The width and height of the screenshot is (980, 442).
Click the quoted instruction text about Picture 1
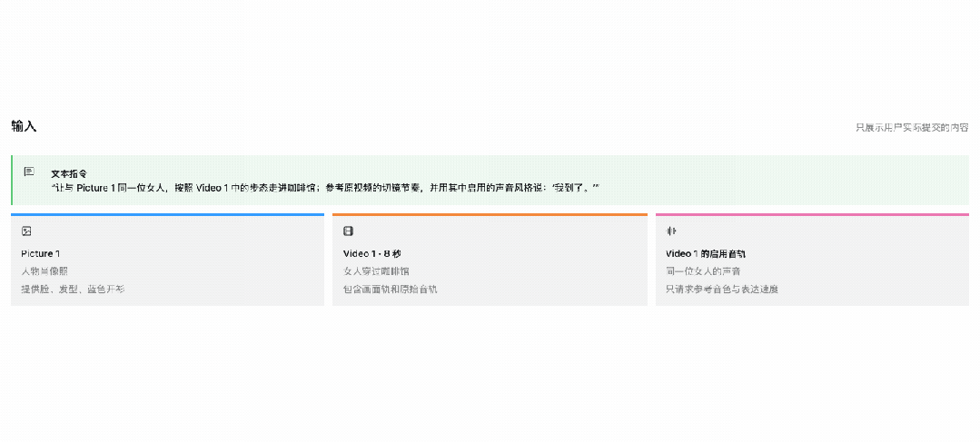(x=326, y=187)
